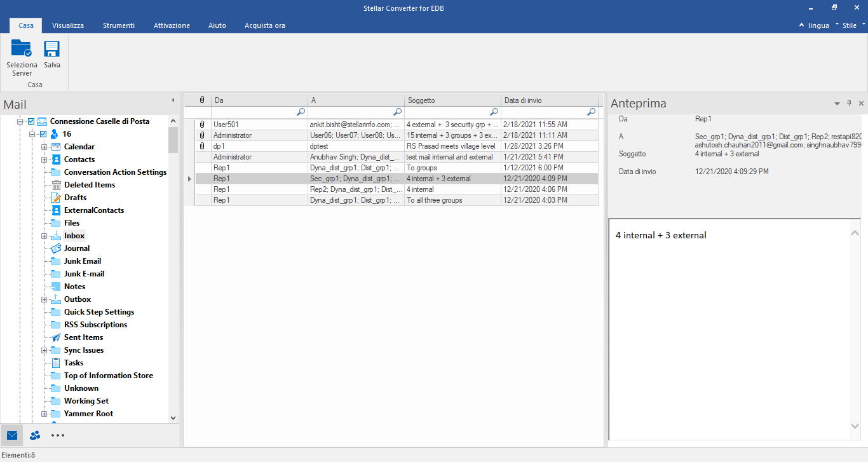Click the Contacts folder icon
The height and width of the screenshot is (462, 868).
pyautogui.click(x=56, y=160)
